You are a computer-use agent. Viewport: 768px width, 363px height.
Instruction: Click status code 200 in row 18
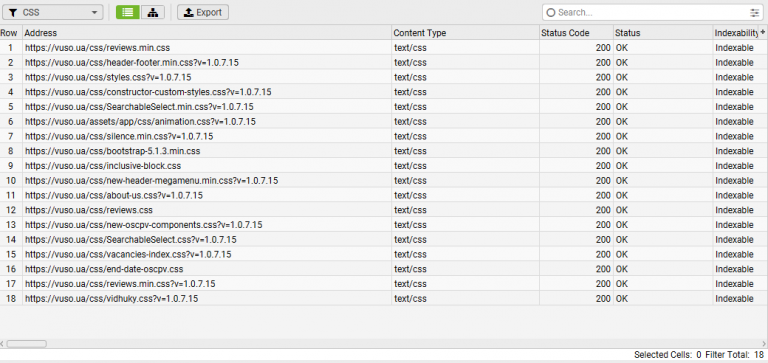tap(576, 298)
